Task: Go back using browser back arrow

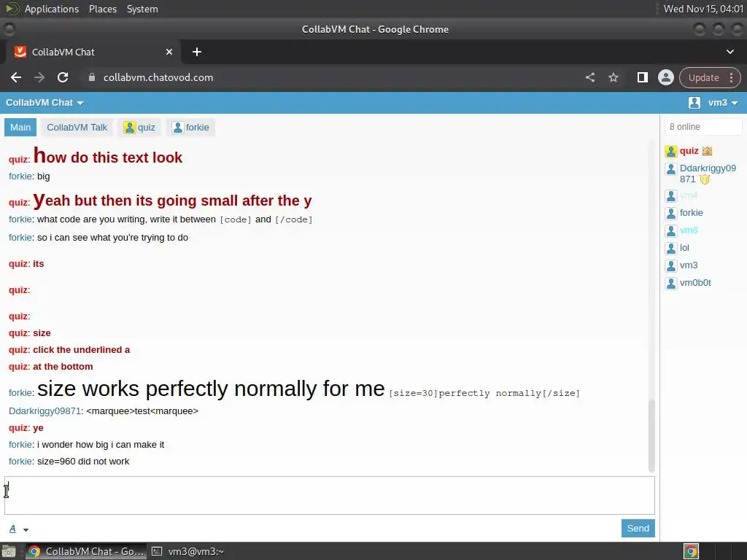Action: pyautogui.click(x=16, y=77)
